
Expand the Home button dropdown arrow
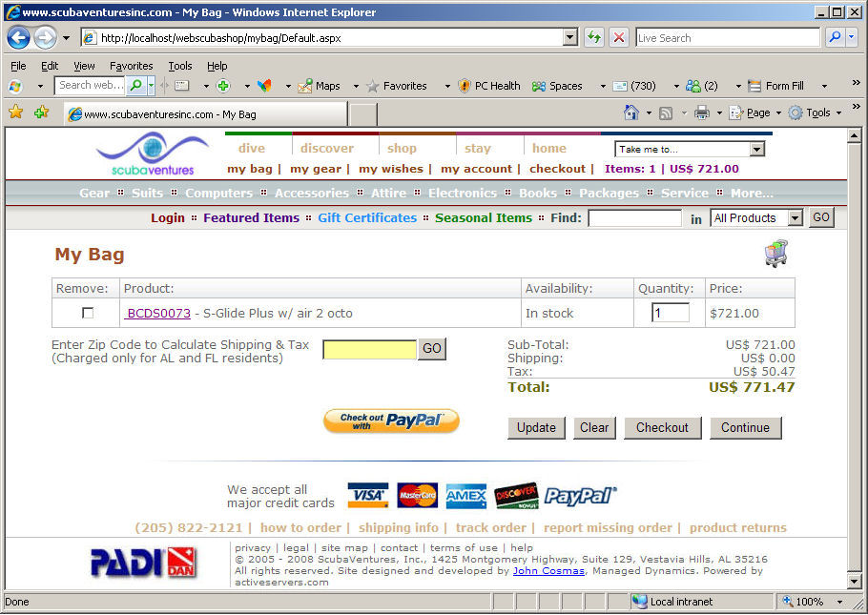click(649, 113)
